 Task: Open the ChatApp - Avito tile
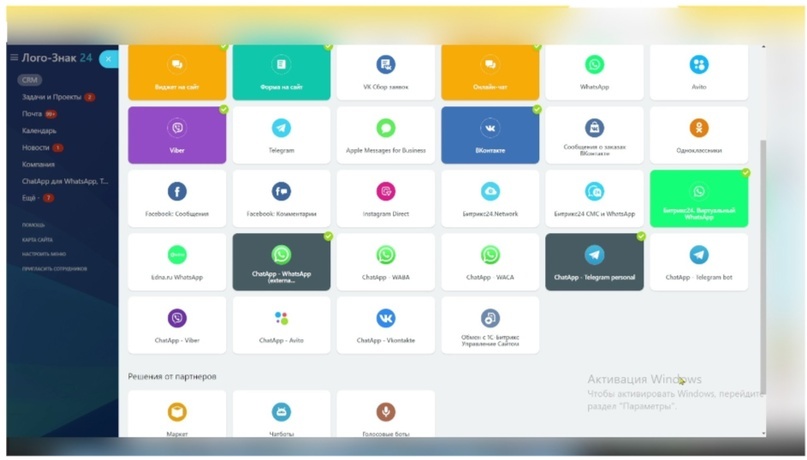pos(282,325)
